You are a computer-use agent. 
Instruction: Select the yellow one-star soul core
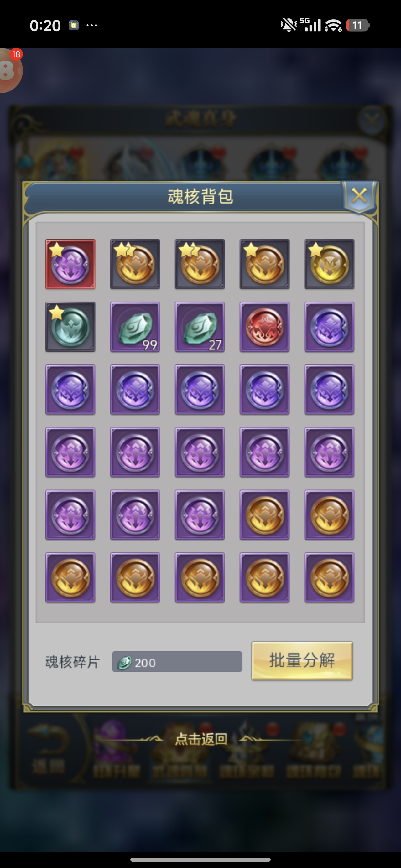329,264
